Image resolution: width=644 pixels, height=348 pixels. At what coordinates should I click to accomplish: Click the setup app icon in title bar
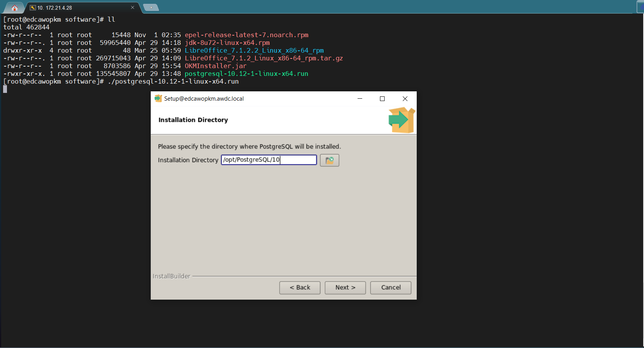click(x=158, y=98)
